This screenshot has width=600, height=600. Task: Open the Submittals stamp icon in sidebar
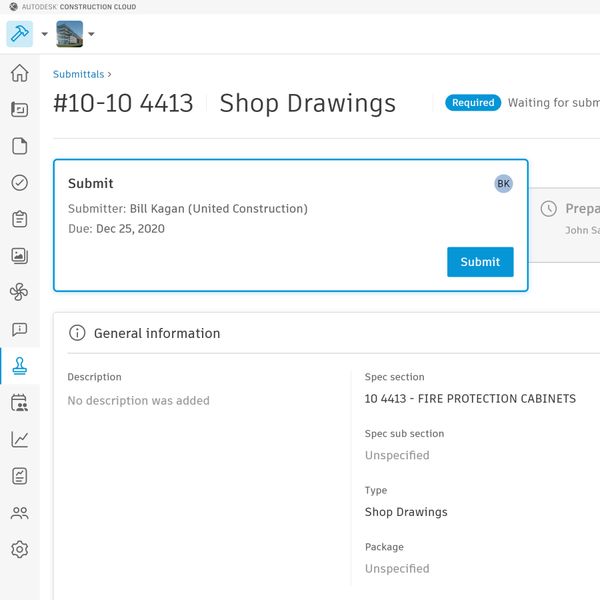point(20,366)
